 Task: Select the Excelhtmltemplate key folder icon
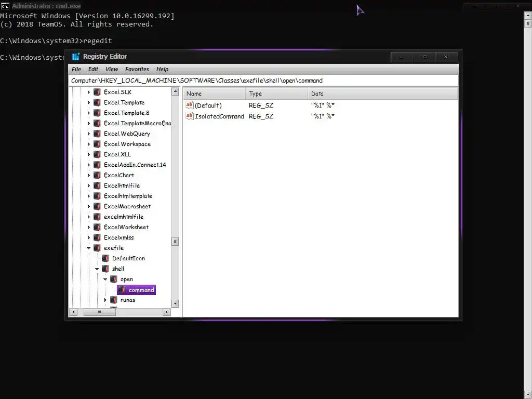point(97,196)
